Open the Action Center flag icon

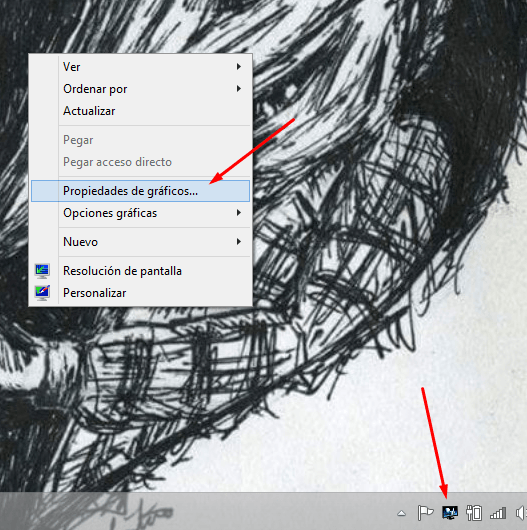425,513
